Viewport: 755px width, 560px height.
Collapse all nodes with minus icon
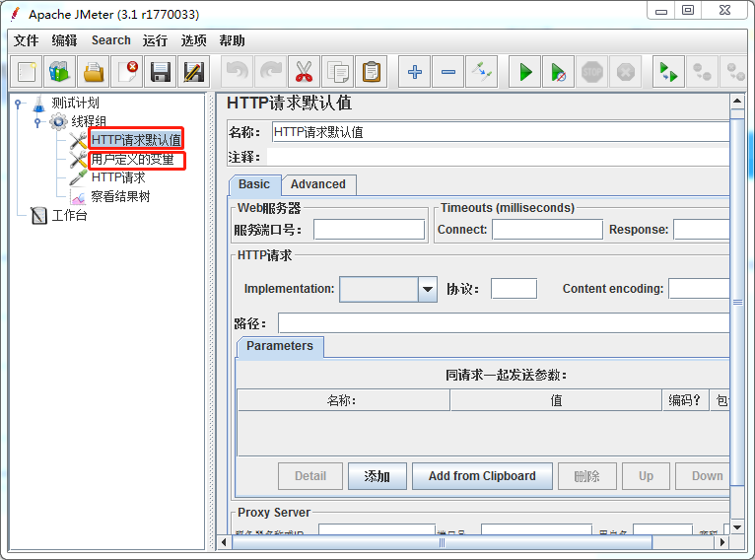[x=448, y=72]
